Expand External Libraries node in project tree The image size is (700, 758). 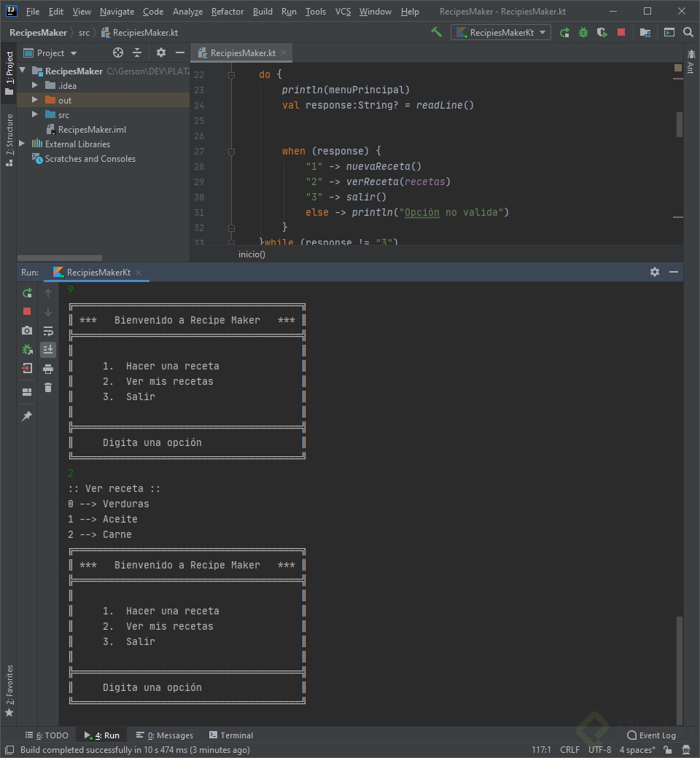point(23,144)
